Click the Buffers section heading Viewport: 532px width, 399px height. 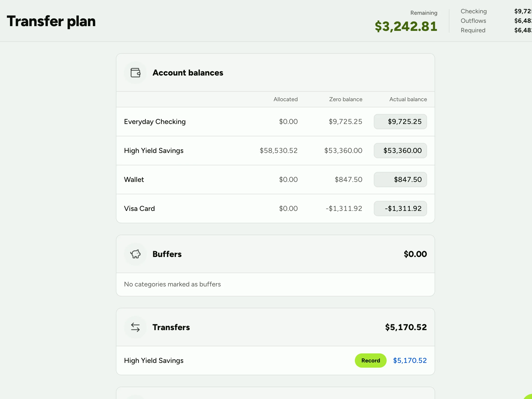[167, 254]
